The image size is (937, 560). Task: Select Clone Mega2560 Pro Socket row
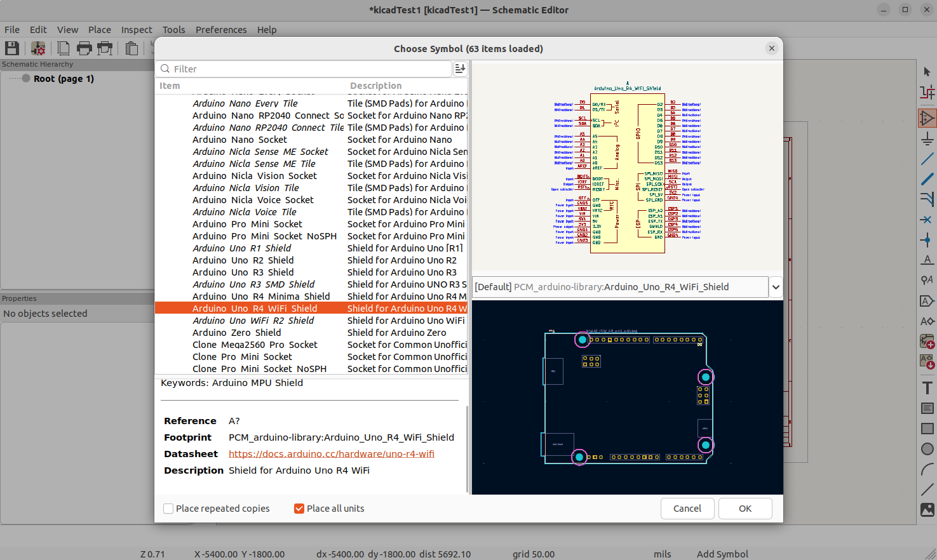(x=311, y=345)
